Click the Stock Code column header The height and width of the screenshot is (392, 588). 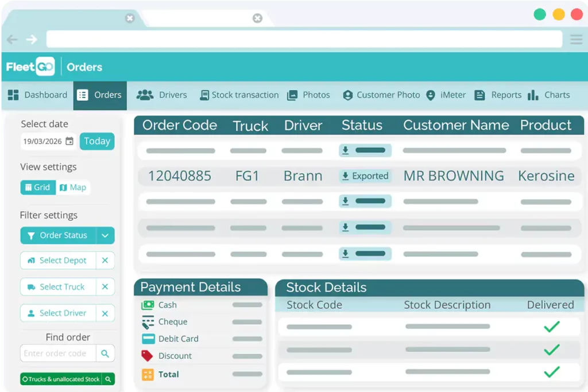[x=314, y=305]
